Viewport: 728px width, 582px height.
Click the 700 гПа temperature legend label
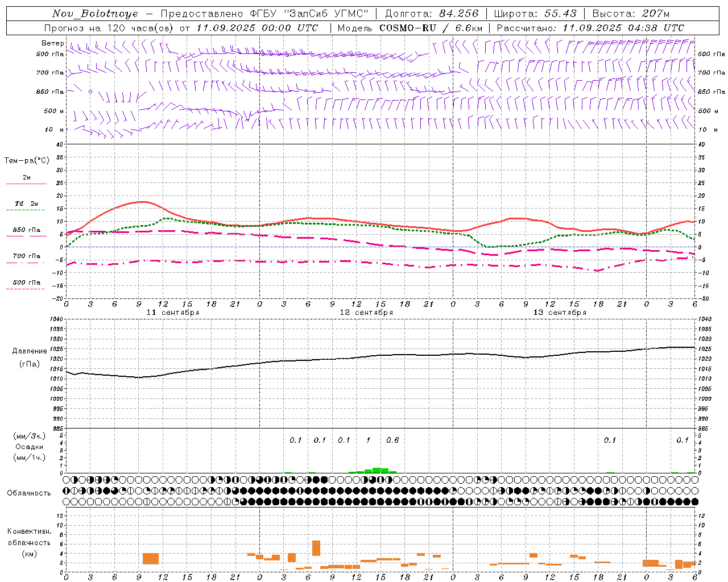tap(26, 256)
